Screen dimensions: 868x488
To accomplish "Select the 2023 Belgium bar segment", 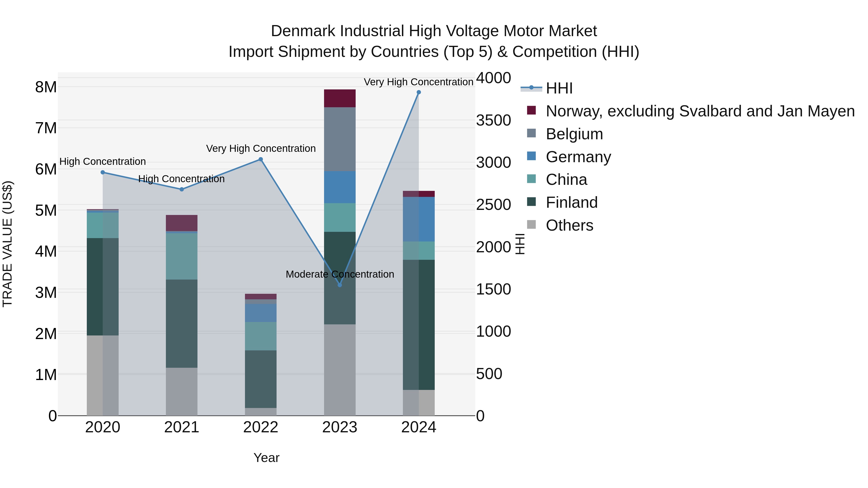I will (x=340, y=139).
